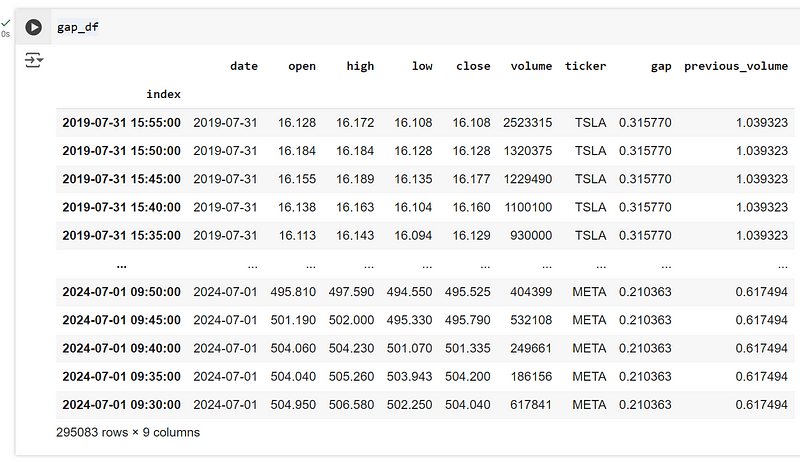Click the 295083 rows × 9 columns text
Image resolution: width=800 pixels, height=462 pixels.
click(128, 432)
